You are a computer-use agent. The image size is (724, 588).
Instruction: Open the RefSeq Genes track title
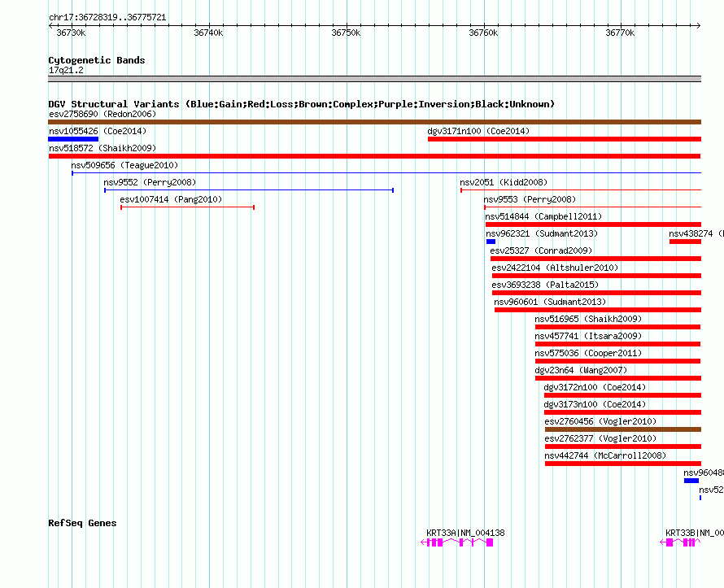coord(82,523)
